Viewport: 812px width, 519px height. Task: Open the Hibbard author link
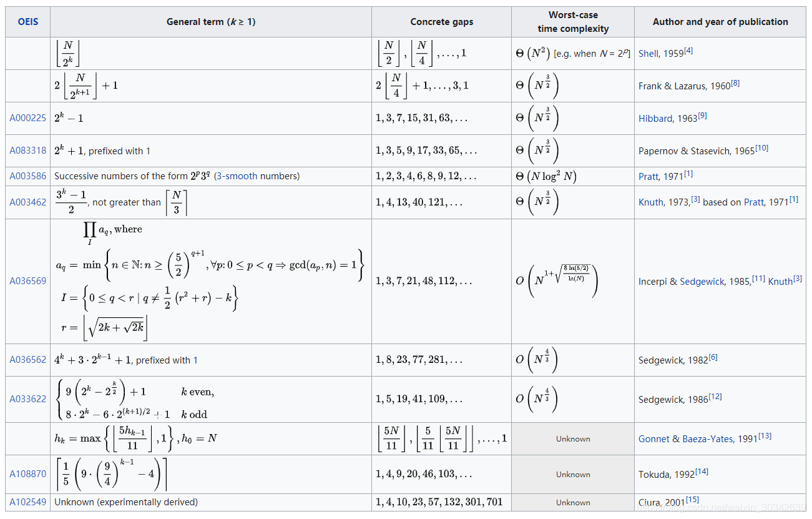pos(656,118)
